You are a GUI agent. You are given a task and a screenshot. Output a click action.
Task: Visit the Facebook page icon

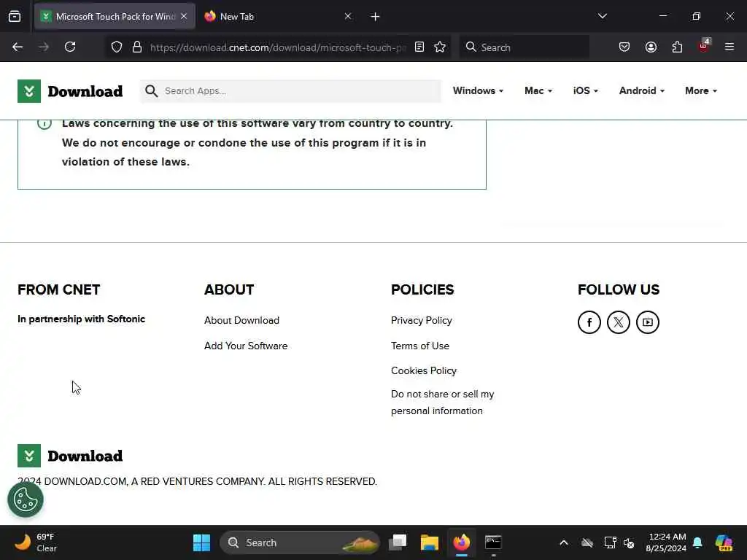[x=589, y=322]
